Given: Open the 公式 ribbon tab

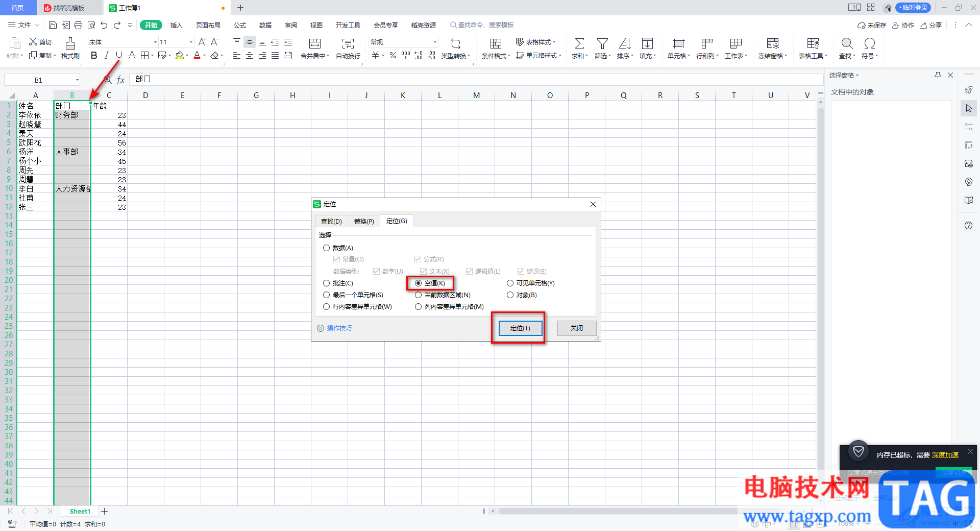Looking at the screenshot, I should 240,25.
